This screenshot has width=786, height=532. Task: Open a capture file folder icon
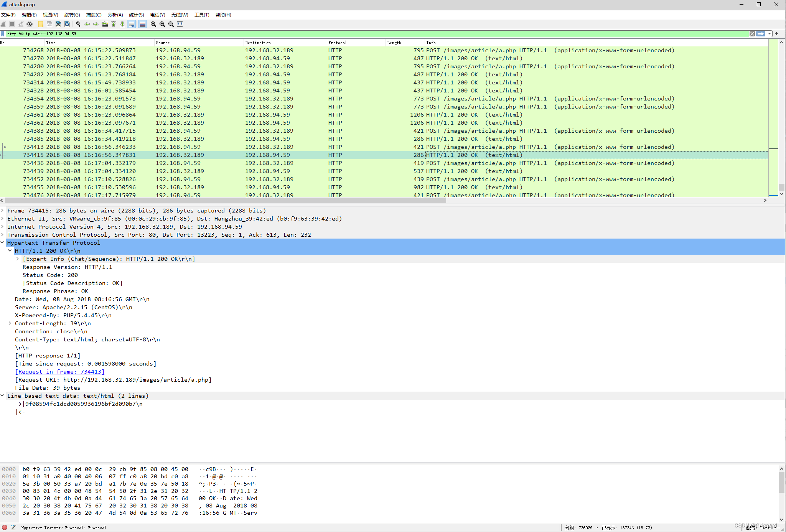[x=41, y=24]
